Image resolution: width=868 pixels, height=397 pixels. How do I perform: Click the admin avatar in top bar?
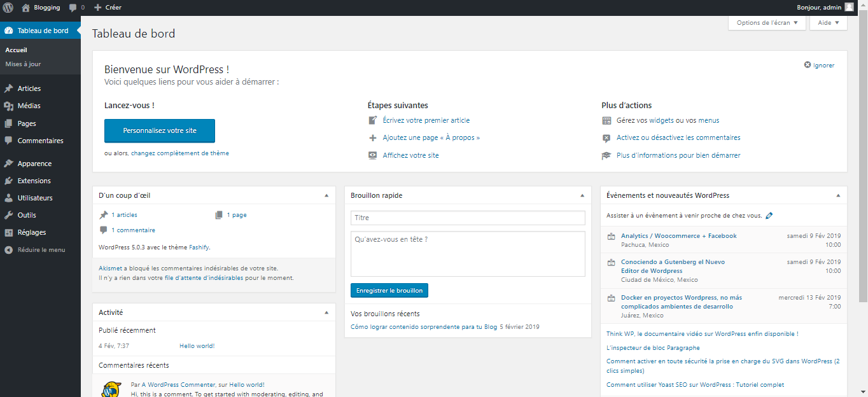point(849,8)
